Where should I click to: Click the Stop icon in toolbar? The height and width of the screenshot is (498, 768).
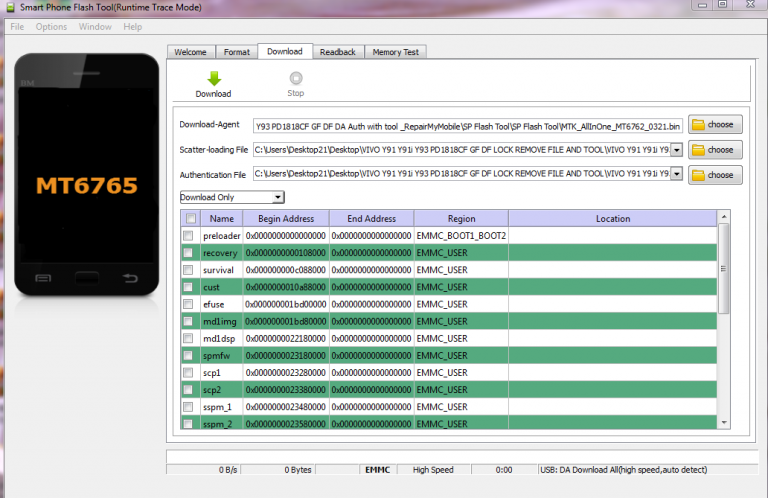tap(296, 78)
